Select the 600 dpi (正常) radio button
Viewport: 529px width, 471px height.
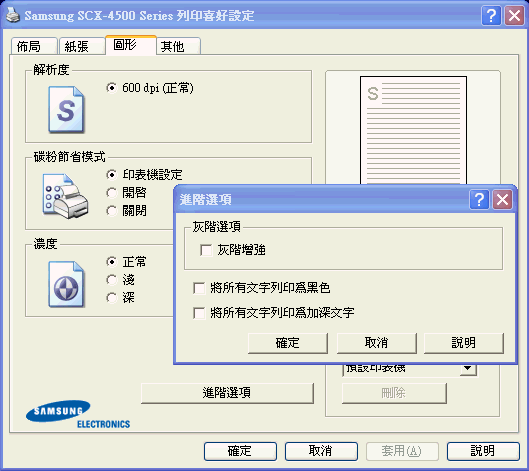coord(111,88)
